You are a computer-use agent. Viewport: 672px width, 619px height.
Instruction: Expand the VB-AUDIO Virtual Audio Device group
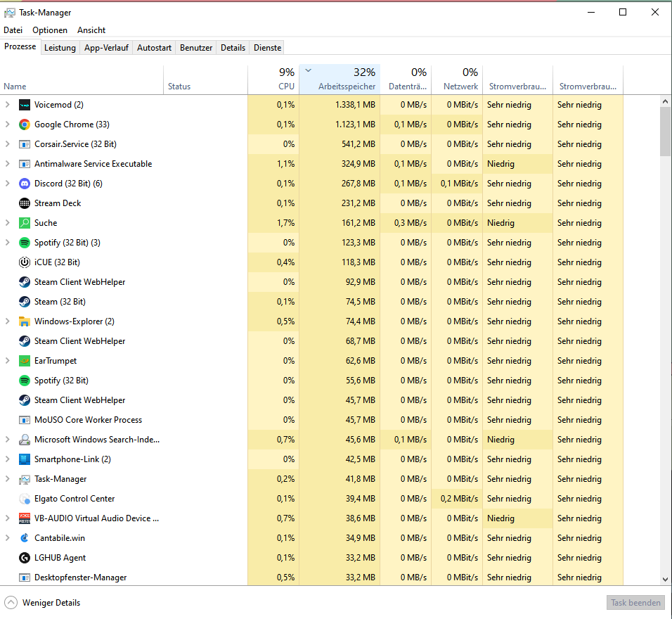[7, 518]
